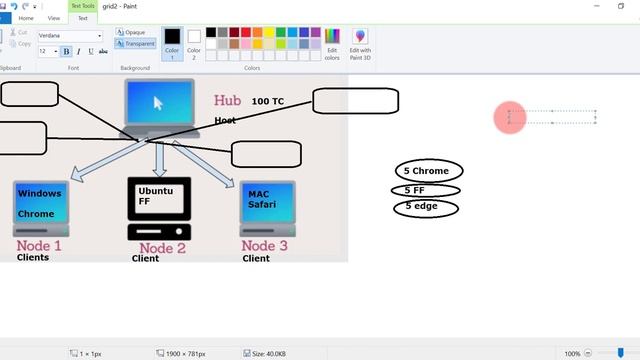Pick the white swatch in palette second row
Viewport: 640px width, 360px height.
(x=211, y=44)
